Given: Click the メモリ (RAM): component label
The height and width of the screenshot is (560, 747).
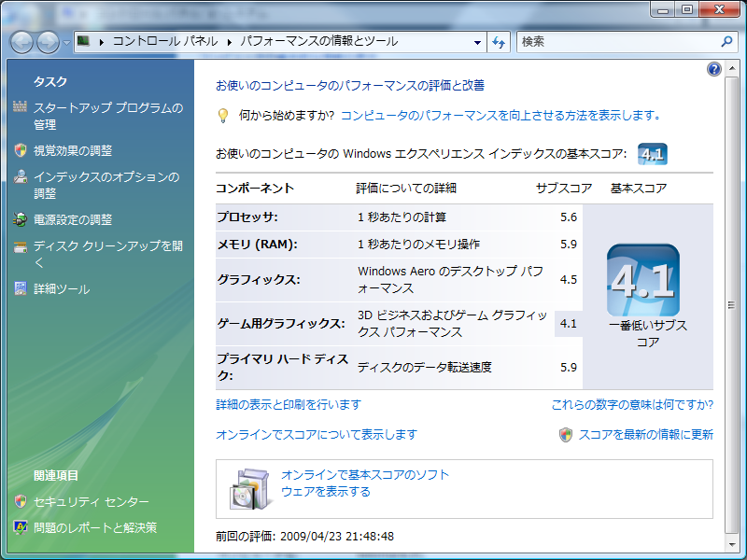Looking at the screenshot, I should click(258, 245).
